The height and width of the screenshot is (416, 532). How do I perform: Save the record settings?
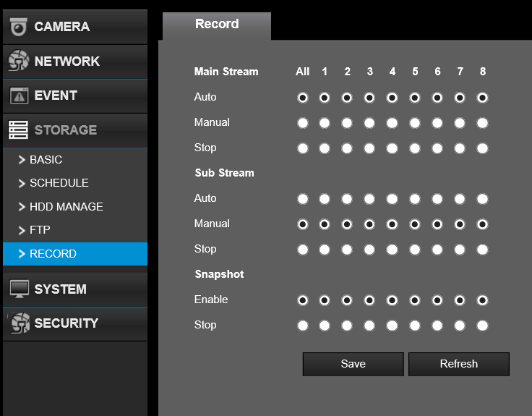click(353, 364)
